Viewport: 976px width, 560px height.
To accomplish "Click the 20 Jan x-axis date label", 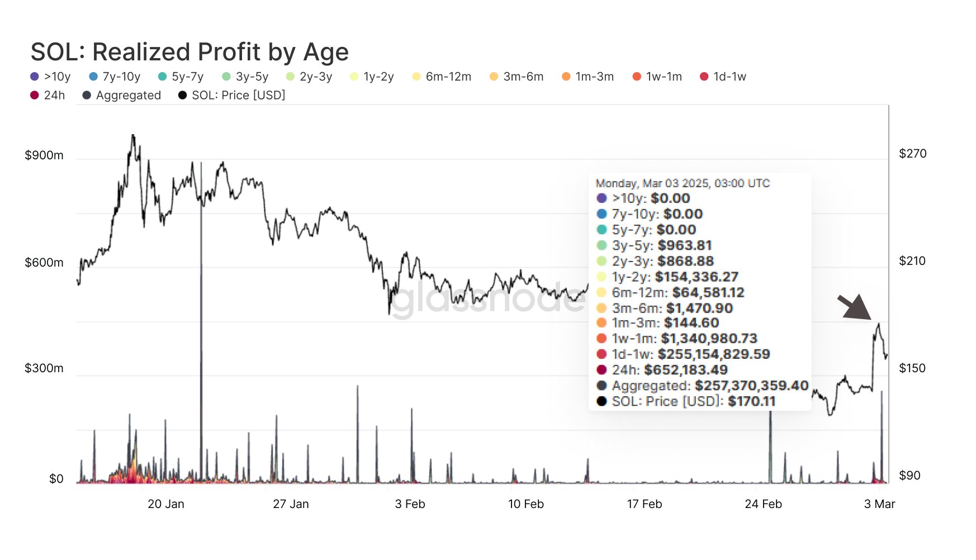I will pyautogui.click(x=165, y=504).
